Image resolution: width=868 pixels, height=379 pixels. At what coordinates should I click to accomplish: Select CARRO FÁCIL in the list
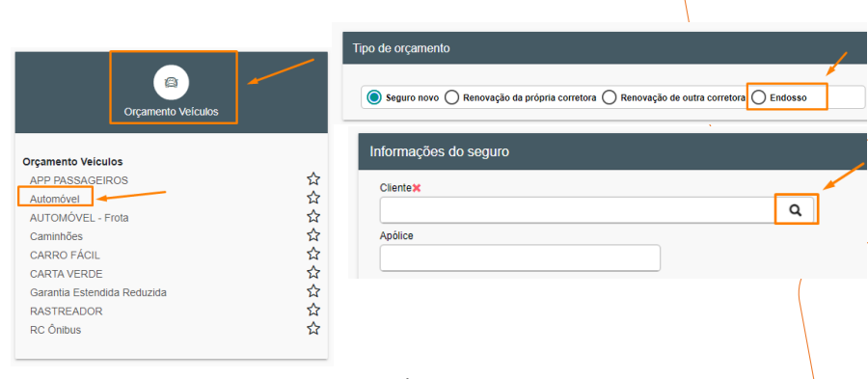[65, 255]
